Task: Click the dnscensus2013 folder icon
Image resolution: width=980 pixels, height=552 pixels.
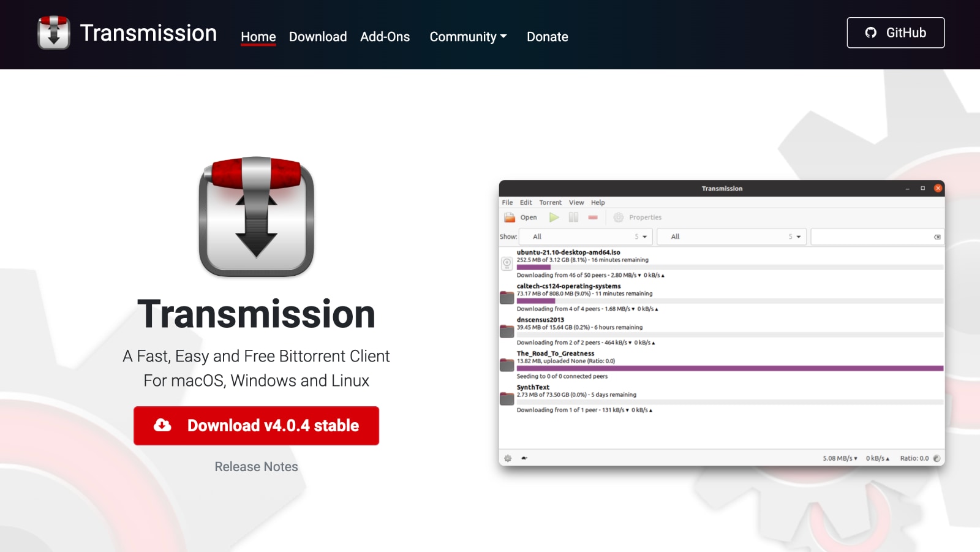Action: [507, 331]
